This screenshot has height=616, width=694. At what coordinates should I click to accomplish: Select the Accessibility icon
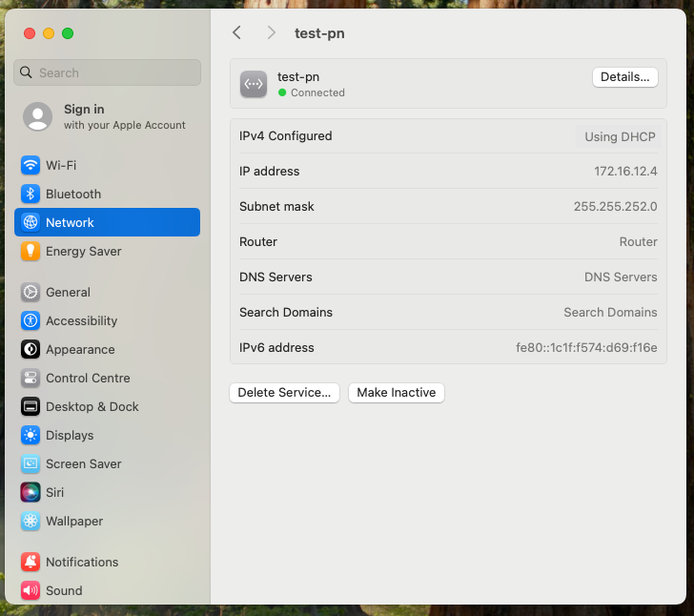[x=31, y=321]
